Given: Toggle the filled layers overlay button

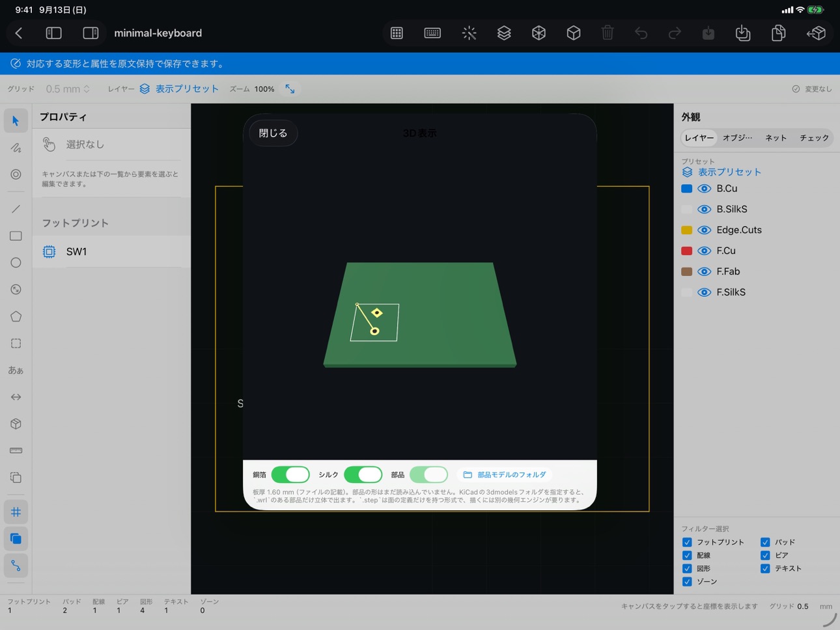Looking at the screenshot, I should [x=16, y=539].
